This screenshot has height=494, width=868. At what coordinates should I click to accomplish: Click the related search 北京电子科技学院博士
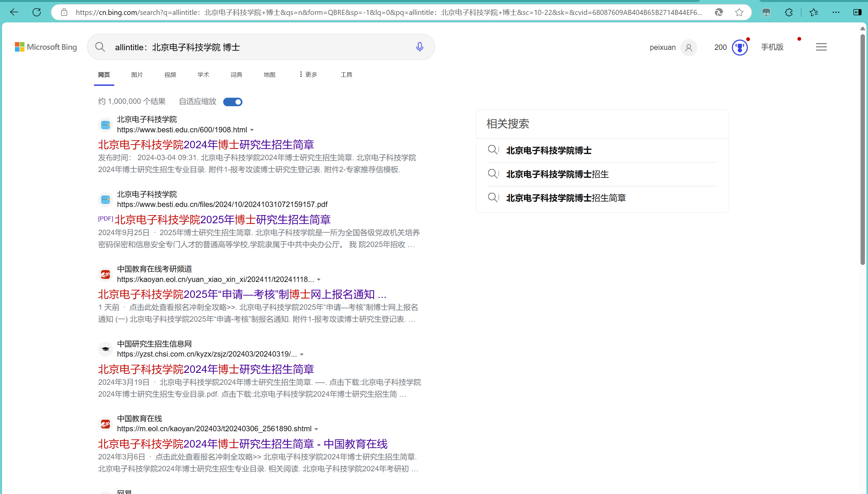(549, 150)
